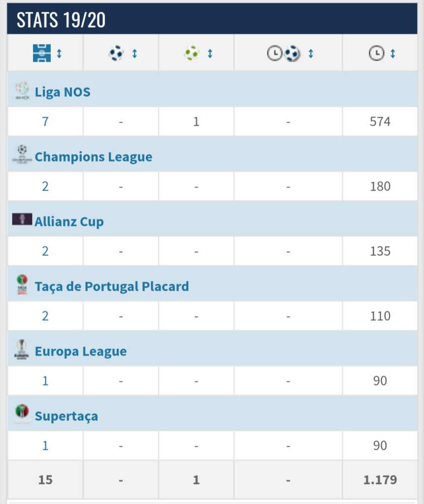The width and height of the screenshot is (424, 504).
Task: Open the Allianz Cup link
Action: [x=69, y=222]
